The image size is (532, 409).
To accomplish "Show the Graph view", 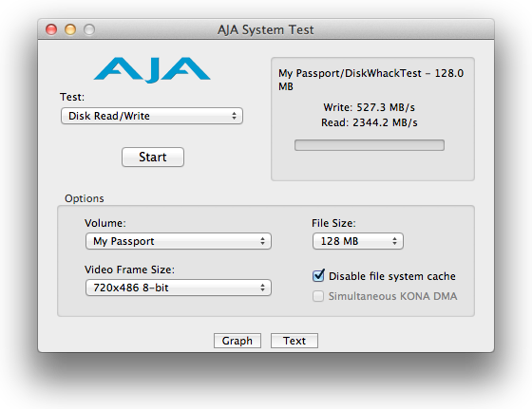I will (237, 341).
